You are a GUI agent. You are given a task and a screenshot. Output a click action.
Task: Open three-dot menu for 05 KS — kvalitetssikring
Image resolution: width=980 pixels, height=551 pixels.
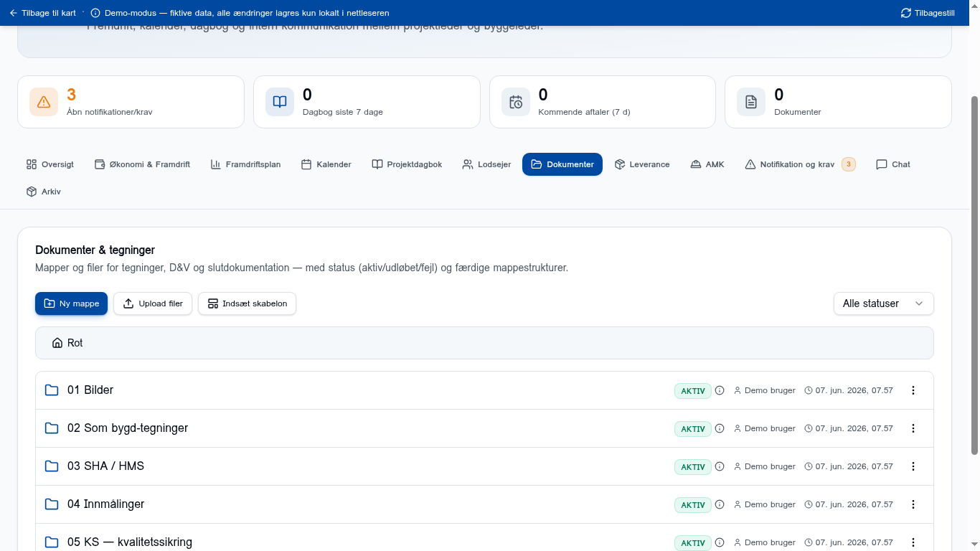point(913,542)
